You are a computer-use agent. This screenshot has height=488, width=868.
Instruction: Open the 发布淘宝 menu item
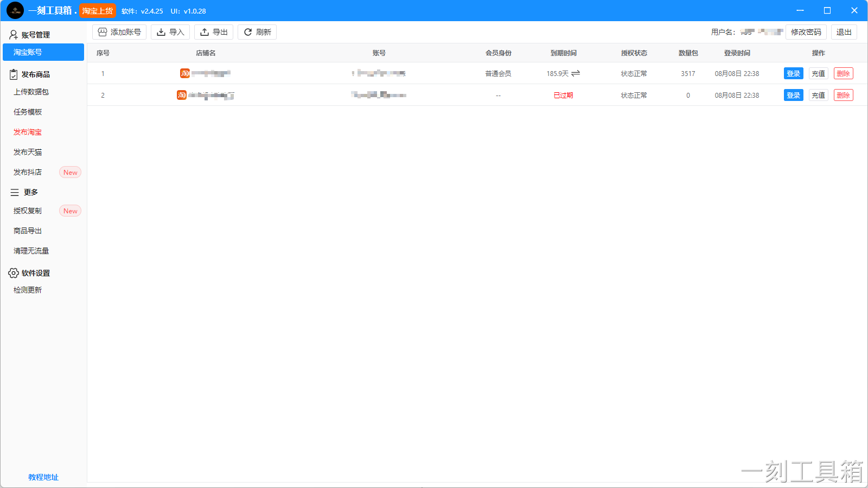point(28,132)
